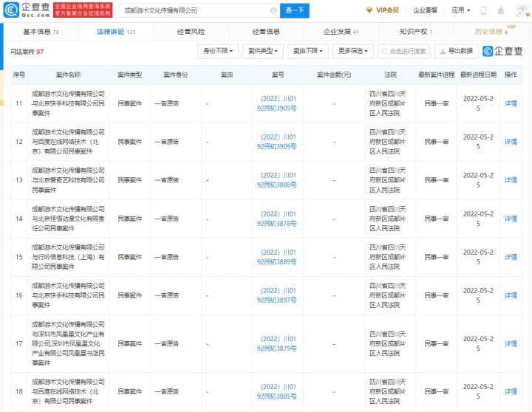Open 详情 for row 16
This screenshot has width=532, height=412.
[511, 295]
